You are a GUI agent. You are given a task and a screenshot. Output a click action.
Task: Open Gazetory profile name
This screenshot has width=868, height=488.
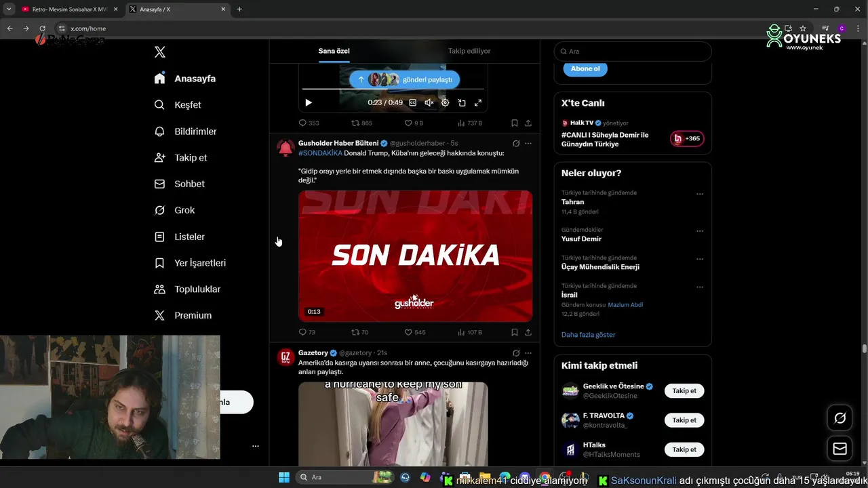pyautogui.click(x=313, y=352)
